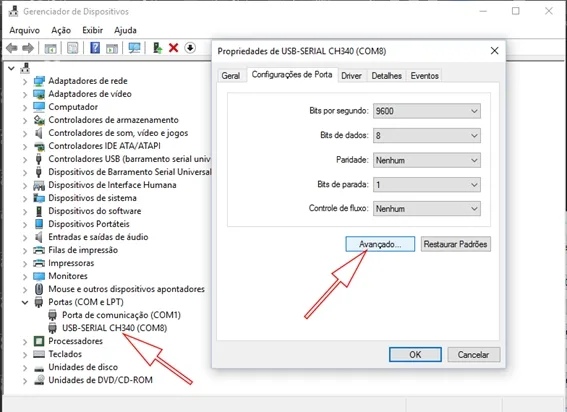Image resolution: width=567 pixels, height=412 pixels.
Task: Click the Avançado... button
Action: [380, 244]
